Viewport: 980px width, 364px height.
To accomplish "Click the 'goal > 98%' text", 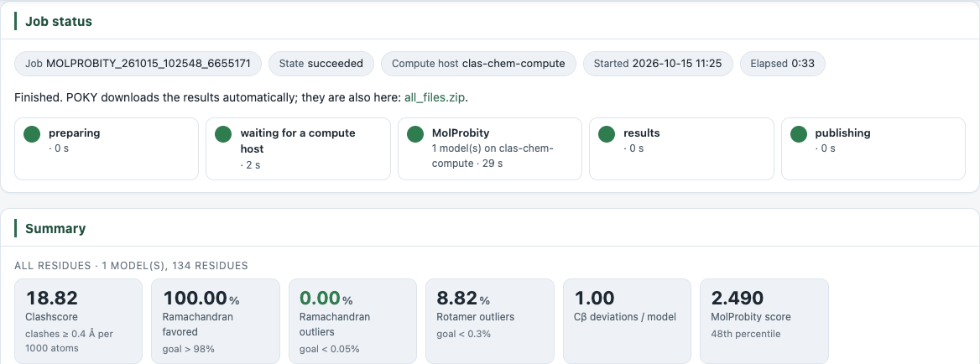I will pos(189,349).
